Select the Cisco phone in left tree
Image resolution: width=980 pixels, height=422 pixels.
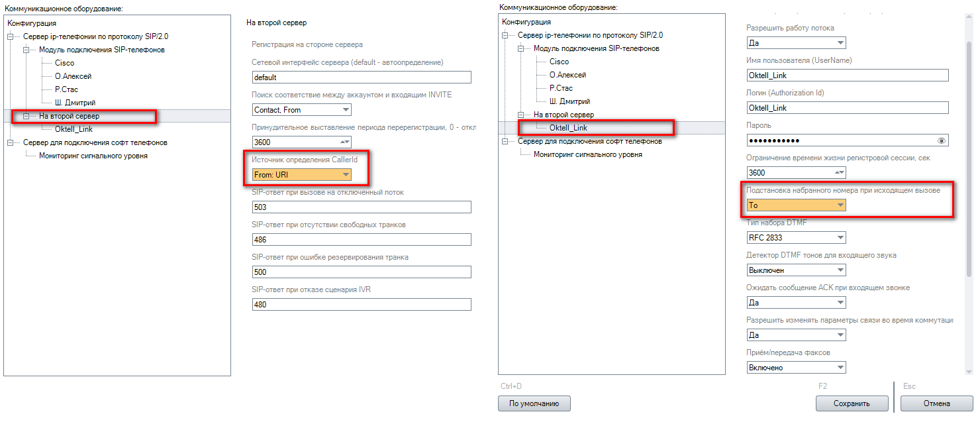point(64,63)
